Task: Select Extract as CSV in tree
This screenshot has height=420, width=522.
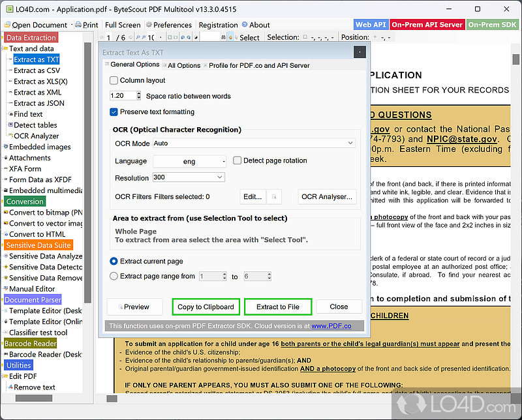Action: click(x=37, y=70)
